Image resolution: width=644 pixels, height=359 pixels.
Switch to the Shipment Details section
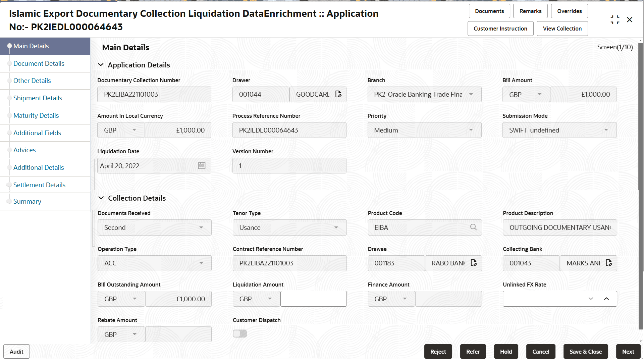38,98
